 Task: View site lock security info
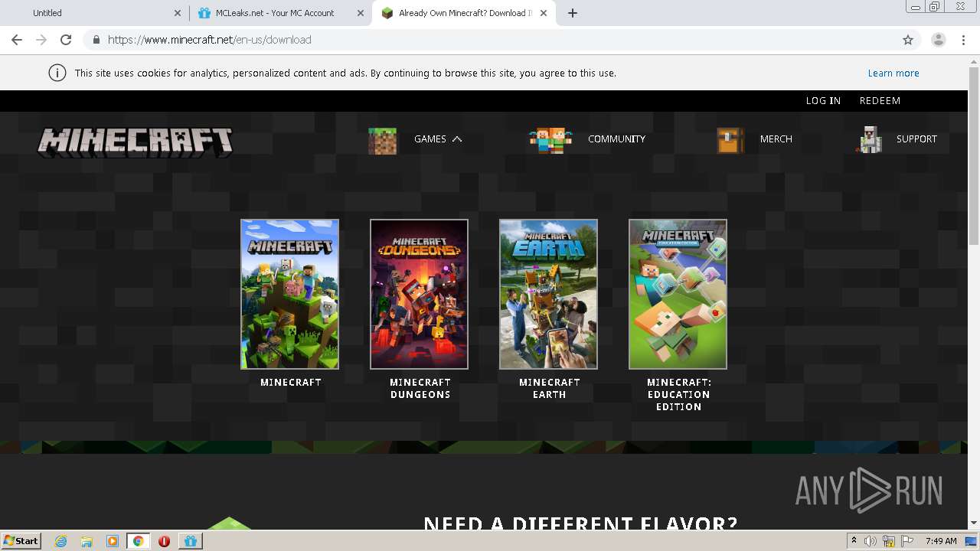click(x=96, y=40)
